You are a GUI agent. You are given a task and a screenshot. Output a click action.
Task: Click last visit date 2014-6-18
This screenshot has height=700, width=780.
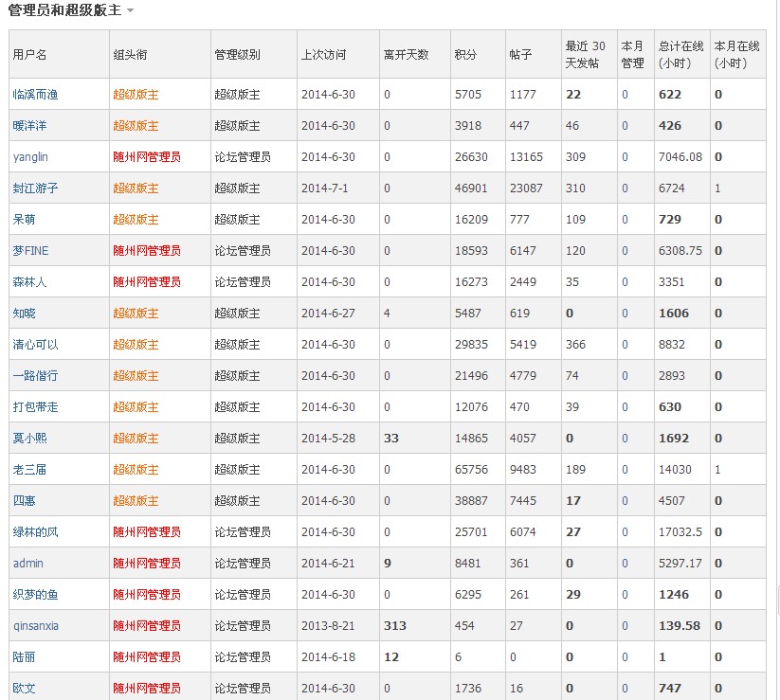click(328, 657)
